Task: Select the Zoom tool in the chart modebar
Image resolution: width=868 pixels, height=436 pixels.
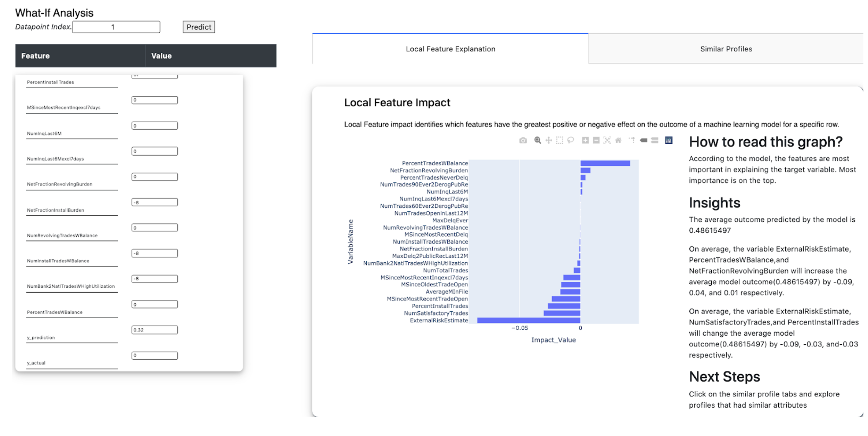Action: 538,140
